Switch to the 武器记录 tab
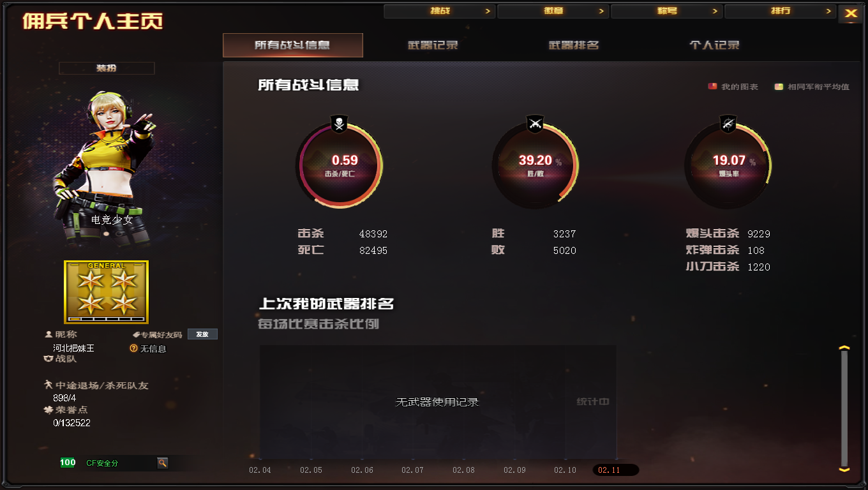 coord(433,45)
